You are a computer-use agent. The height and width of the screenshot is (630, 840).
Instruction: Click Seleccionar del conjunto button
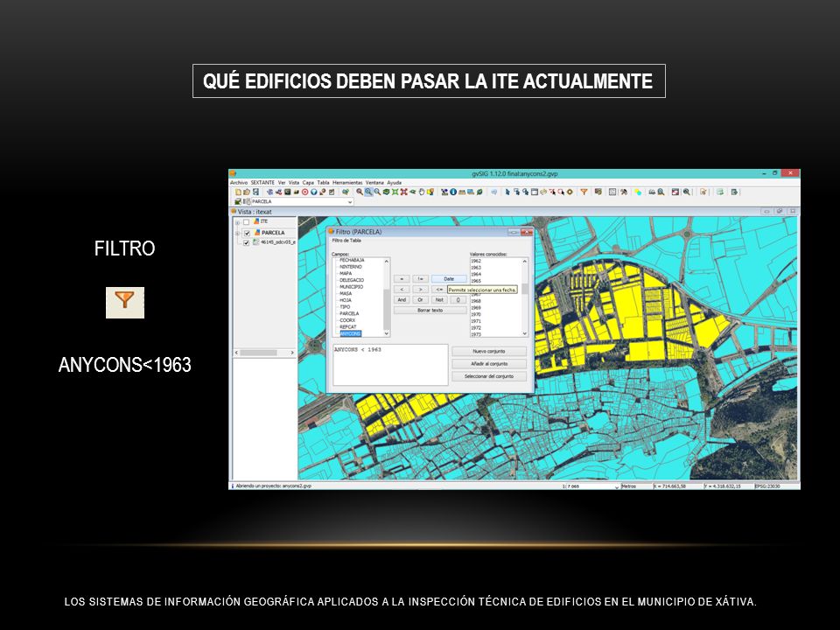[489, 376]
